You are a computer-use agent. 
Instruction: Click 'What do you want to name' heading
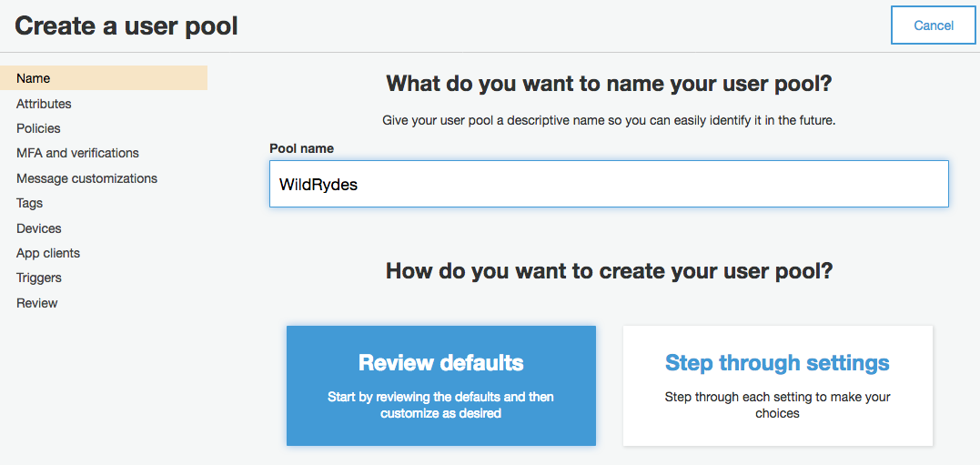point(610,83)
